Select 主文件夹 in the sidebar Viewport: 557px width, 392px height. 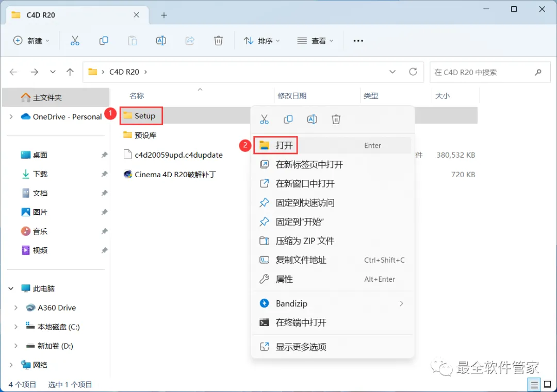click(x=56, y=97)
